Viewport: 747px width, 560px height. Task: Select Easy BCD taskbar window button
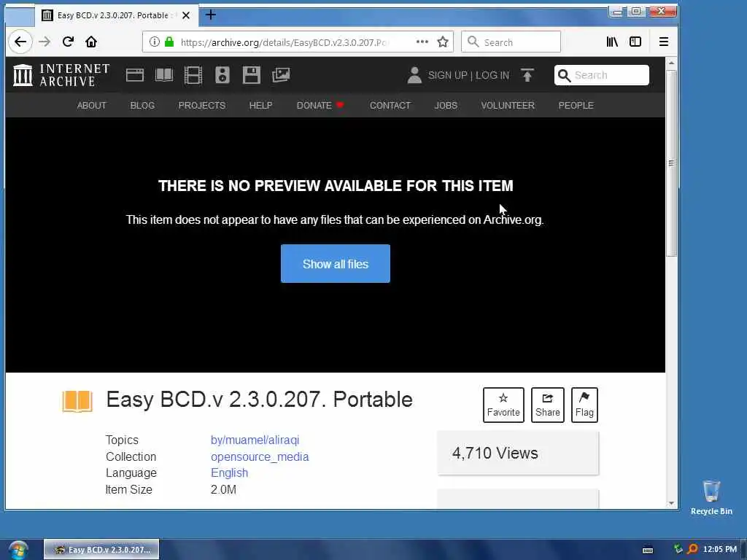pos(101,550)
